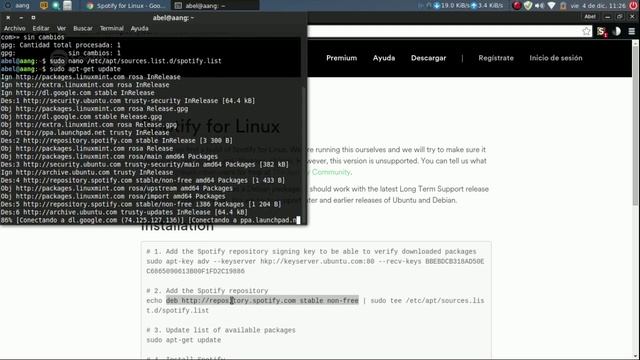The height and width of the screenshot is (360, 640).
Task: Open the volume speaker tray icon
Action: tap(540, 5)
